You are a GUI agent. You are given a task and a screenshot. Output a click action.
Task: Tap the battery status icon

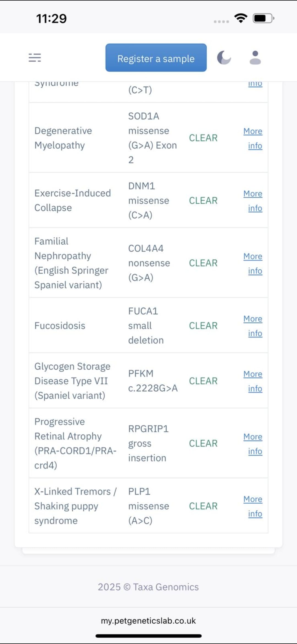(x=263, y=18)
